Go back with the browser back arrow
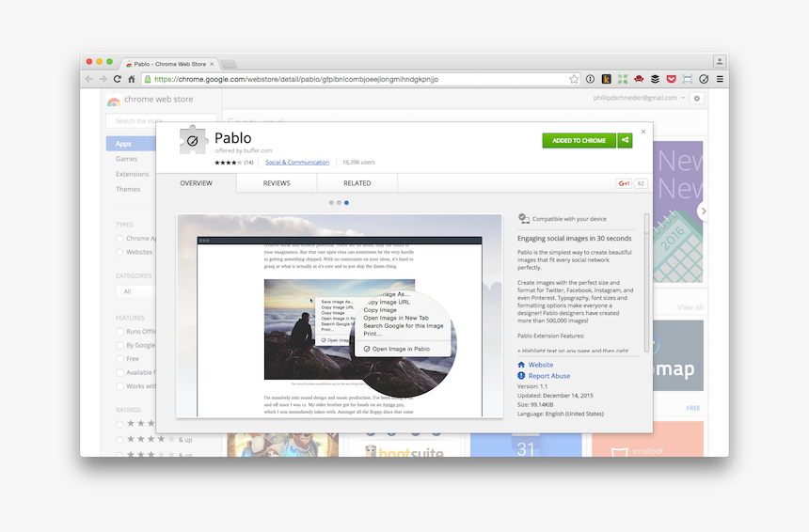Screen dimensions: 809x532 (89, 79)
